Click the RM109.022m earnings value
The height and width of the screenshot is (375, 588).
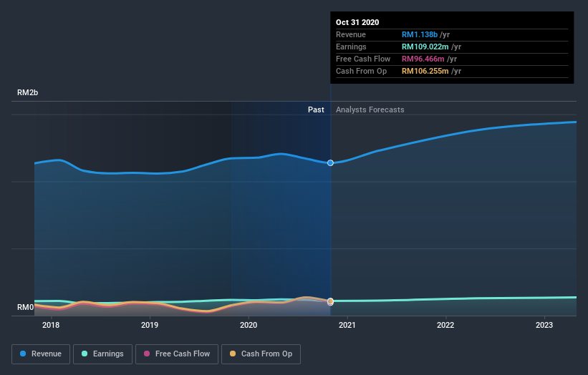(x=425, y=47)
